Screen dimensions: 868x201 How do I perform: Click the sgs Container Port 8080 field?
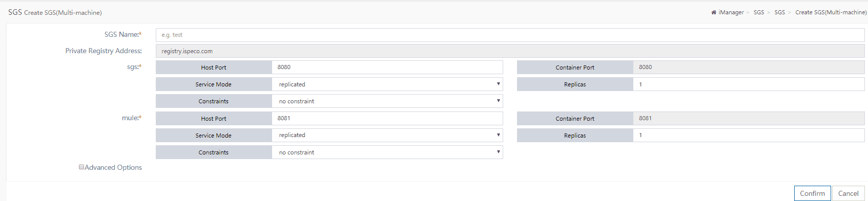click(749, 68)
